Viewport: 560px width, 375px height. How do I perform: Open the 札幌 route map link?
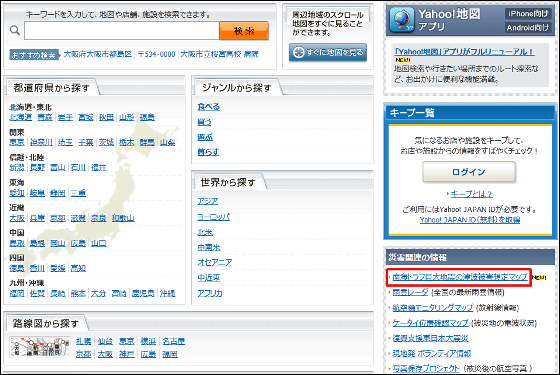pos(84,341)
